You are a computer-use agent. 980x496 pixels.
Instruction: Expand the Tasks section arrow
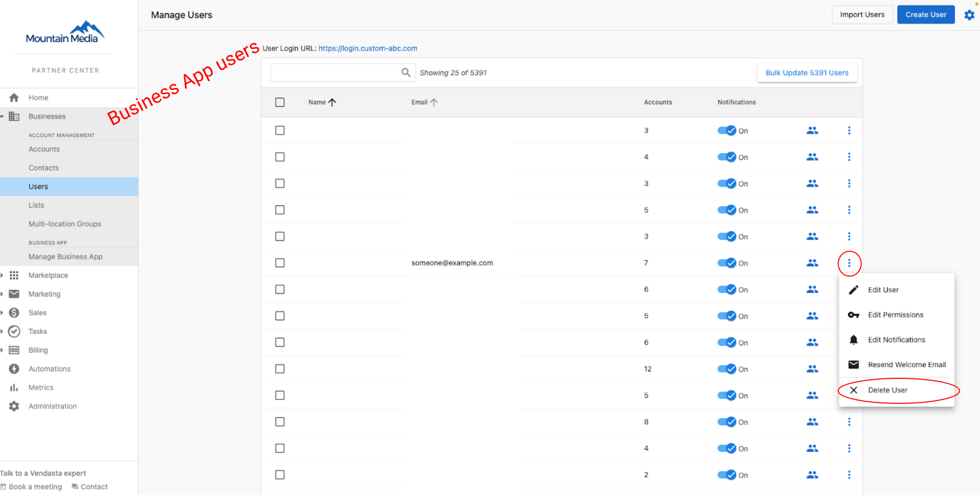(2, 331)
